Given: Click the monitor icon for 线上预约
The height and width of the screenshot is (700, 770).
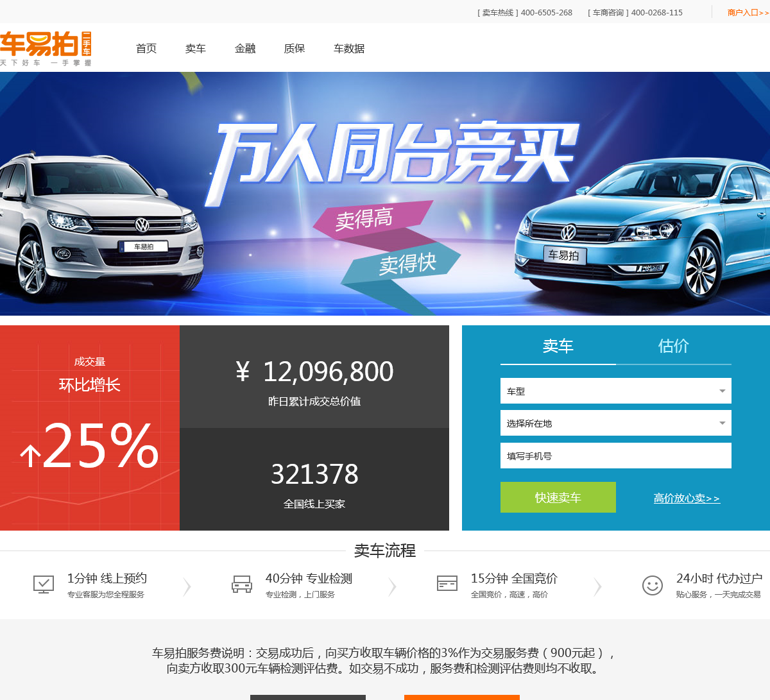Looking at the screenshot, I should (44, 585).
